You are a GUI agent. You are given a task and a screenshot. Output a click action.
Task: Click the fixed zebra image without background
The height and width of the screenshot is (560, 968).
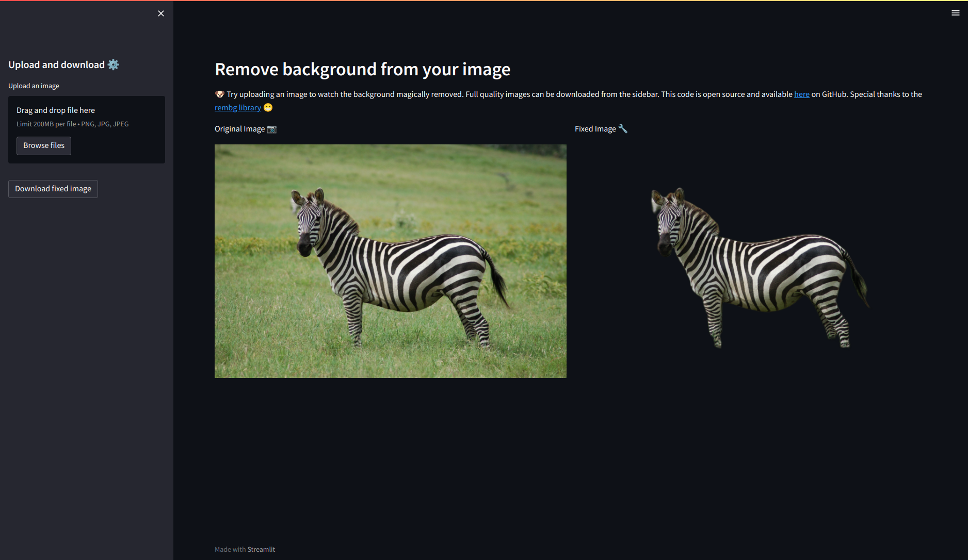tap(751, 261)
